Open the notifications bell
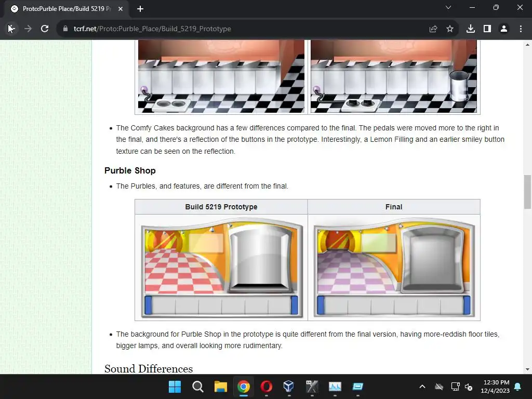This screenshot has width=532, height=399. 518,387
